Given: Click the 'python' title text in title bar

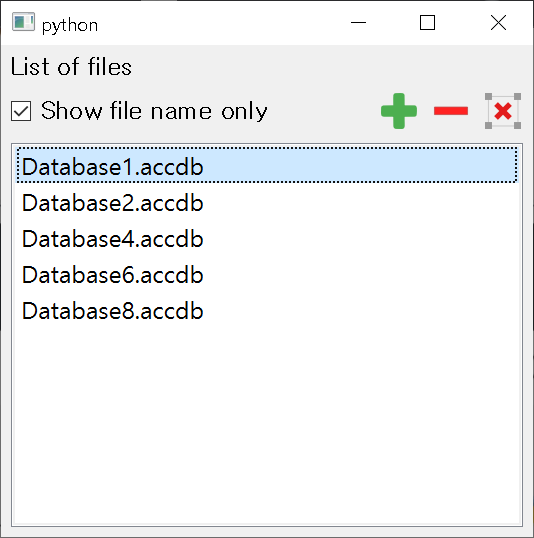Looking at the screenshot, I should click(x=70, y=25).
